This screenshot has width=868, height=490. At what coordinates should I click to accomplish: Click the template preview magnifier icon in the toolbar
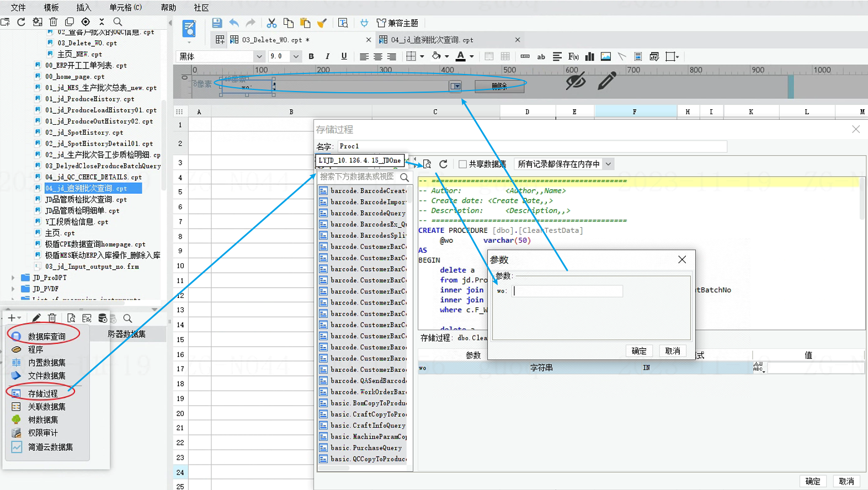click(343, 23)
